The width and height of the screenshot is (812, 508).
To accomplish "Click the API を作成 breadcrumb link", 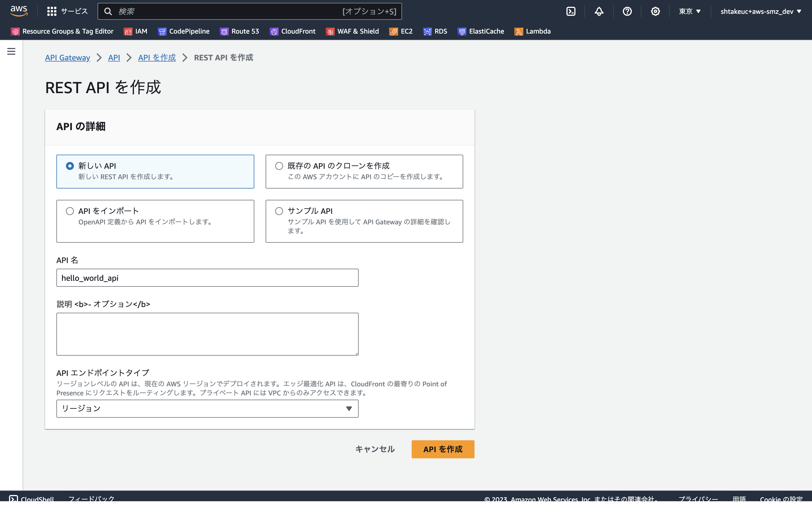I will point(157,58).
